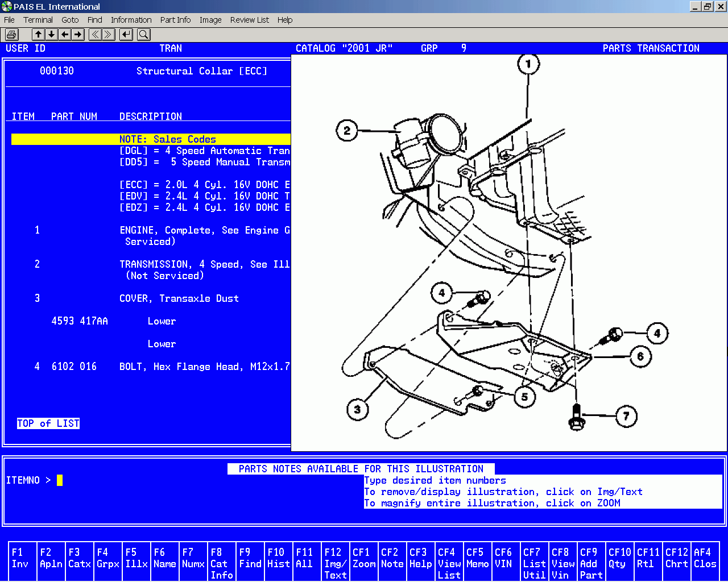728x582 pixels.
Task: Click the CF11 Rtl function key
Action: 648,562
